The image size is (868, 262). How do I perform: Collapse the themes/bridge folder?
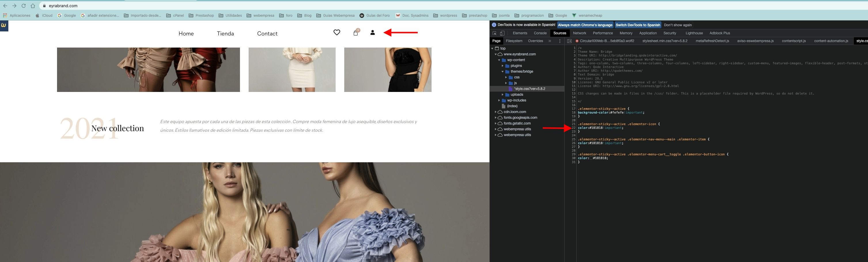502,71
